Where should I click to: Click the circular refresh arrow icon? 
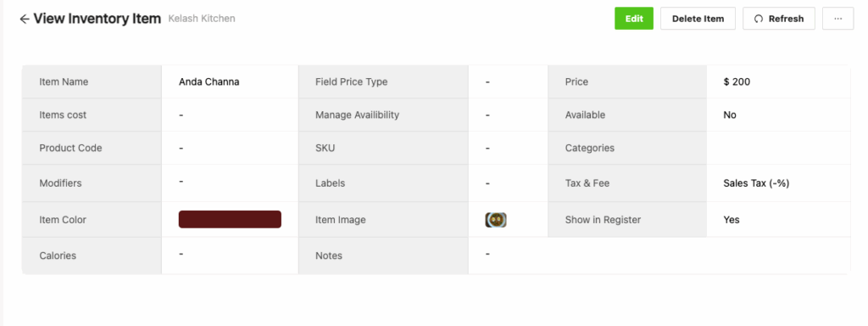click(x=759, y=19)
